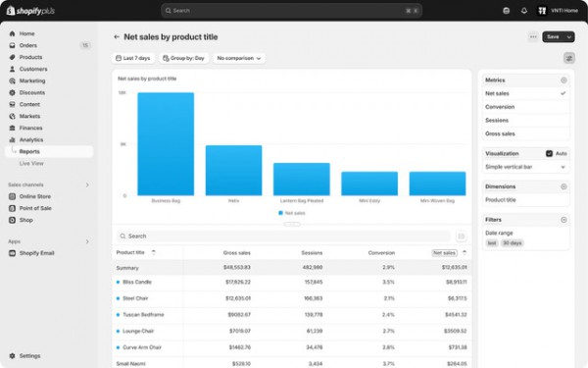Click the Markets globe icon
This screenshot has height=368, width=588.
click(x=12, y=116)
